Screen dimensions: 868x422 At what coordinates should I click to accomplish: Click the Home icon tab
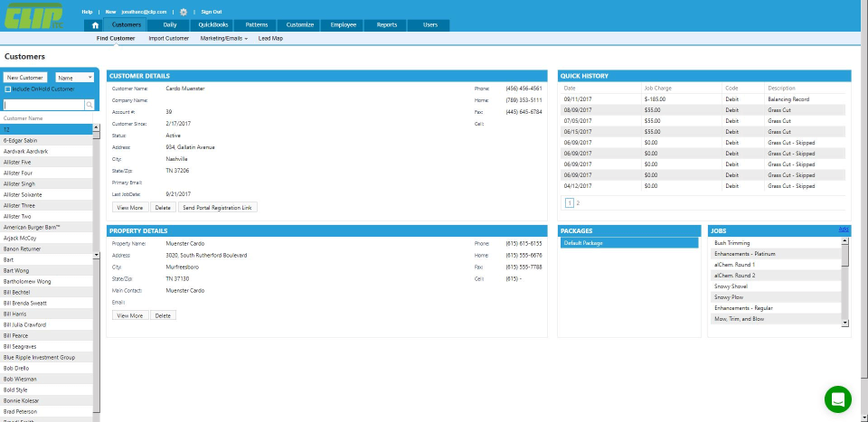pyautogui.click(x=96, y=25)
